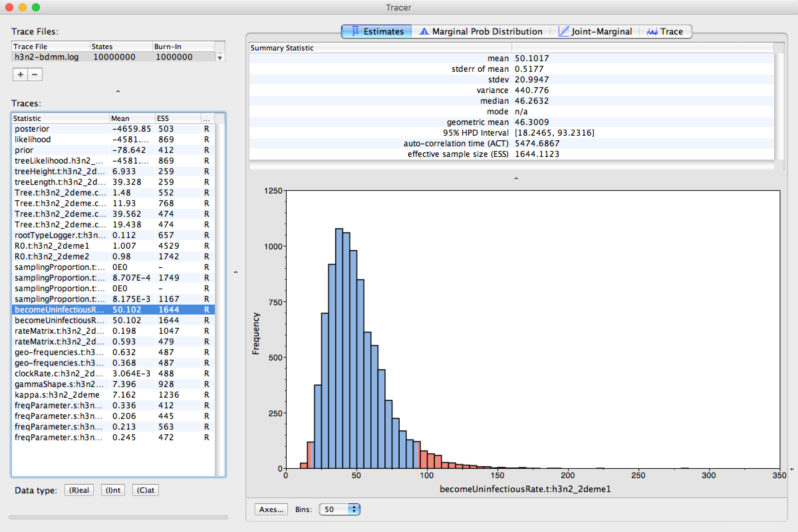Switch to Joint-Marginal tab
This screenshot has height=532, width=798.
pyautogui.click(x=601, y=32)
